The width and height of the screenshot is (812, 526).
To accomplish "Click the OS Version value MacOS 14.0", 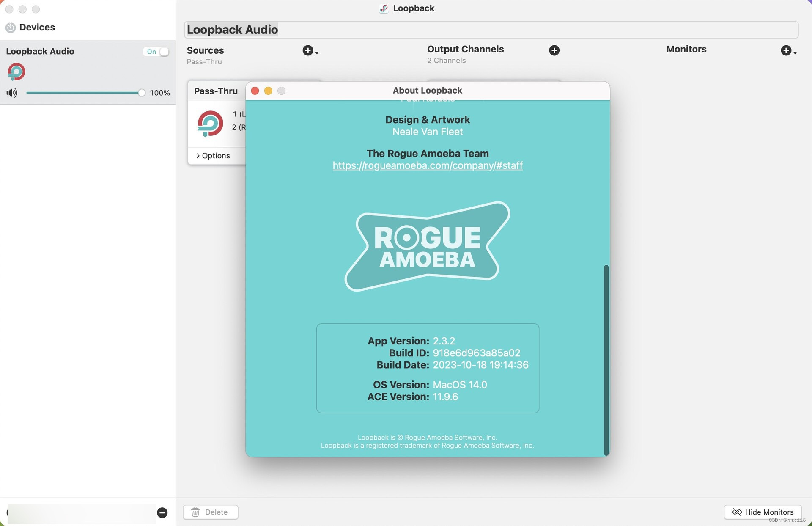I will tap(460, 385).
